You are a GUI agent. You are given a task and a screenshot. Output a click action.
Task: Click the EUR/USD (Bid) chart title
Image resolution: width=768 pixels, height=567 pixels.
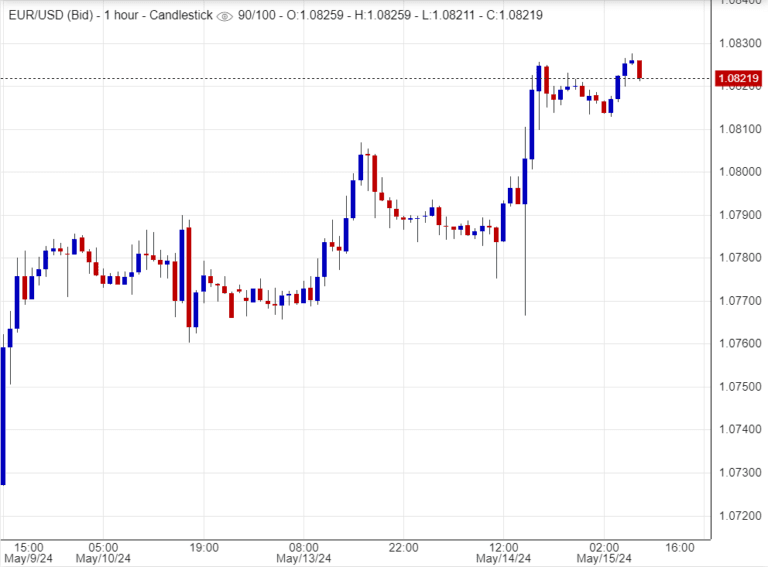coord(48,16)
